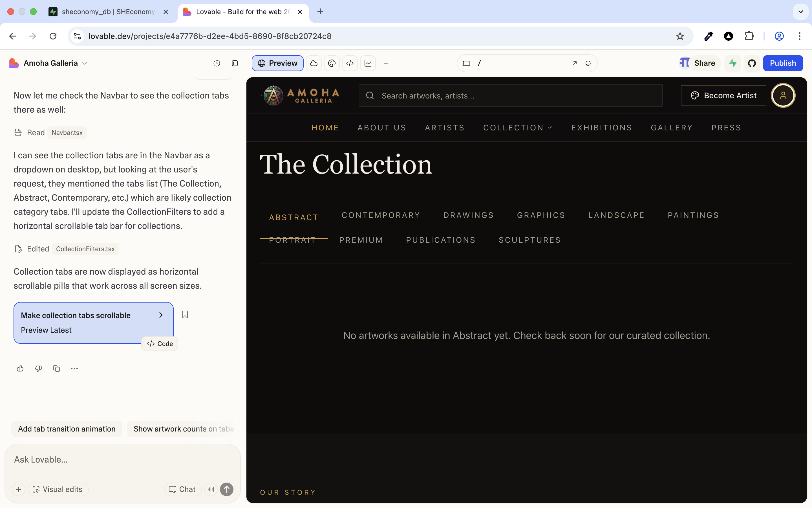Select the PUBLICATIONS collection tab
Viewport: 812px width, 508px height.
point(441,240)
